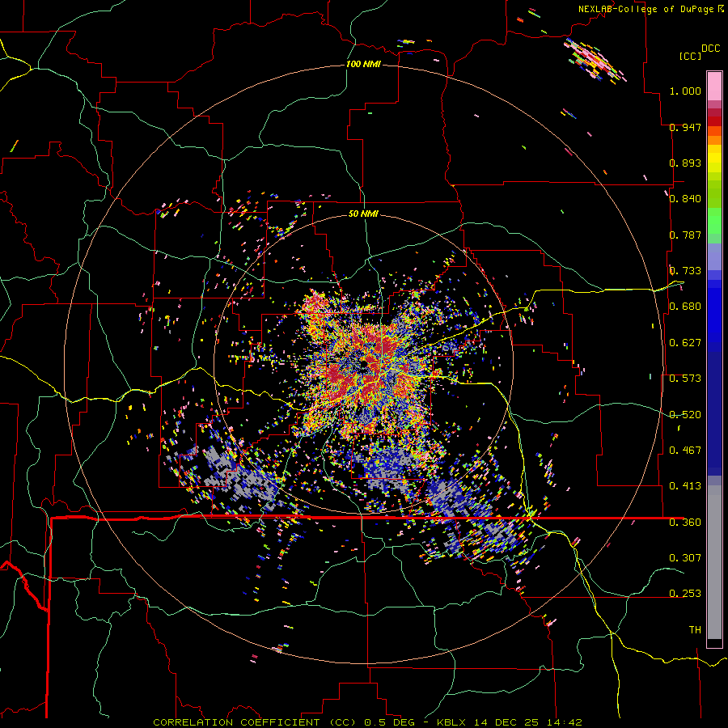This screenshot has height=728, width=728.
Task: Click the 0.307 scale value
Action: point(685,557)
